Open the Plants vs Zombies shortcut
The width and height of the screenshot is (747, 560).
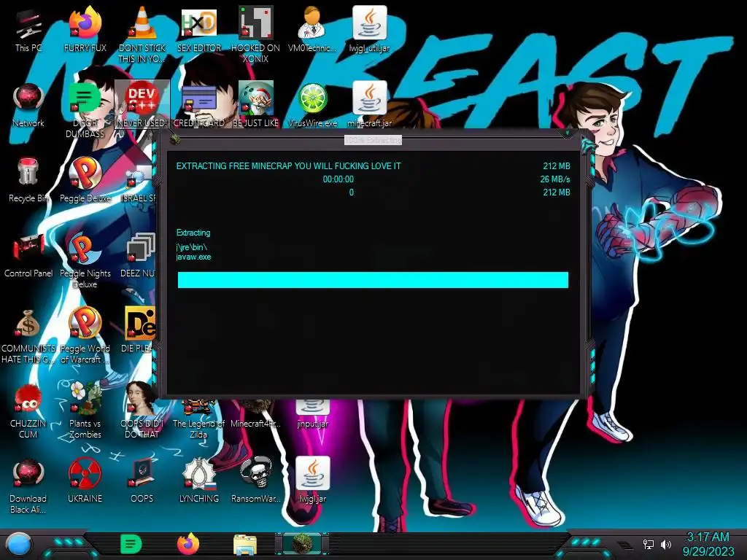tap(85, 411)
